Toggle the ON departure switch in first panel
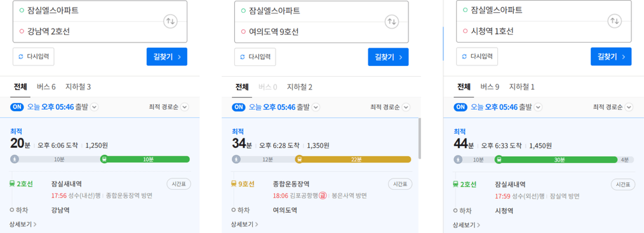This screenshot has height=233, width=644. (x=17, y=107)
